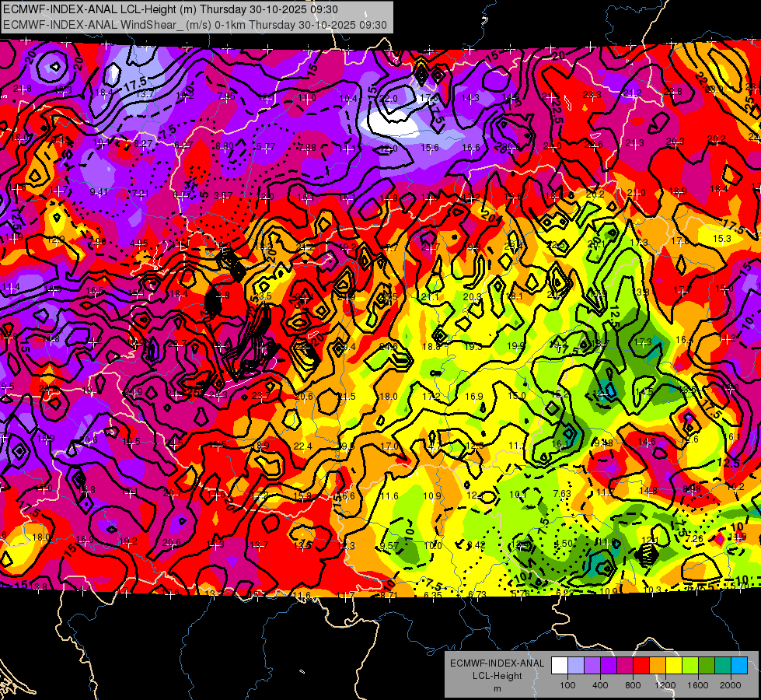Click the wind shear value 10.4
The image size is (761, 700).
[348, 99]
